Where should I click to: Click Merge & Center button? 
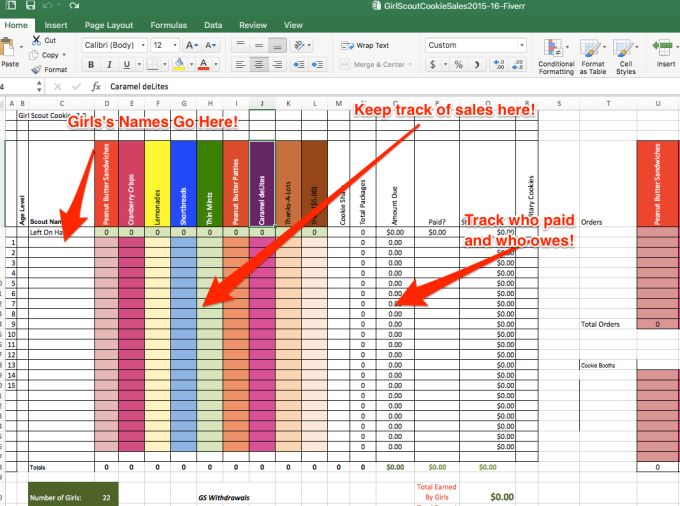point(375,65)
